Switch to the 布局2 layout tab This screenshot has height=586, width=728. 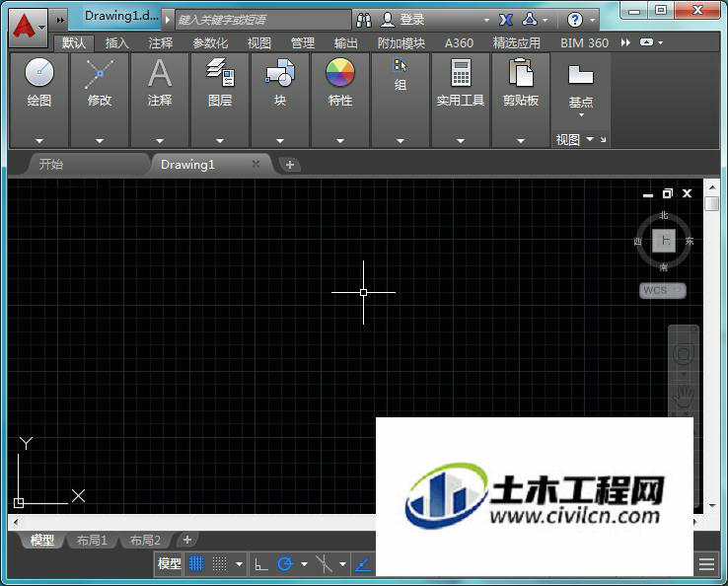point(145,540)
